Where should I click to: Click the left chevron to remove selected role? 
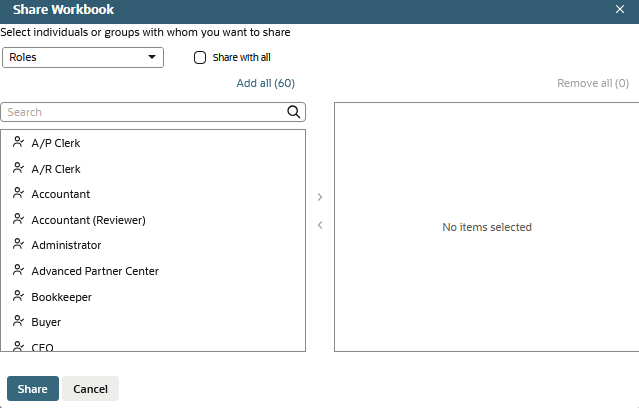point(320,225)
